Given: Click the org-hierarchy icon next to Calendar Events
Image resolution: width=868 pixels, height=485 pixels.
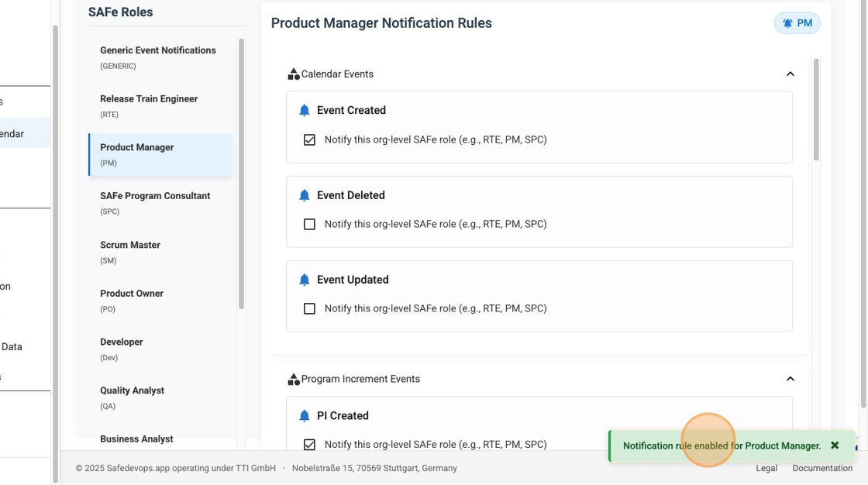Looking at the screenshot, I should tap(294, 73).
